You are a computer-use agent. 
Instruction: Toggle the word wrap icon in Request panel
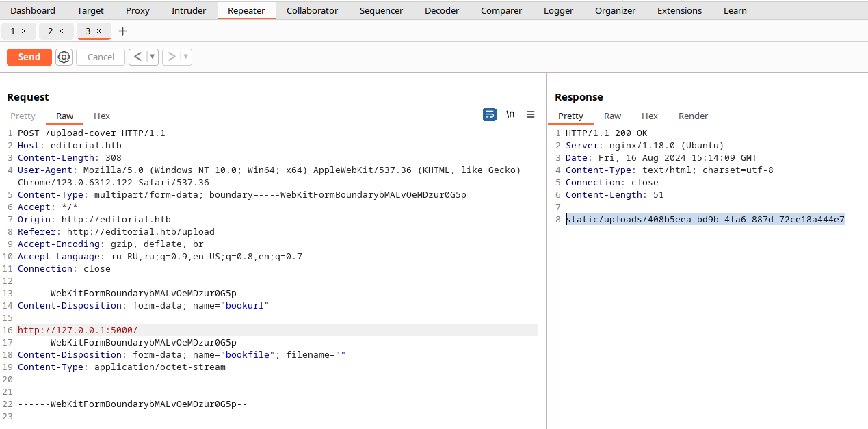pyautogui.click(x=490, y=115)
